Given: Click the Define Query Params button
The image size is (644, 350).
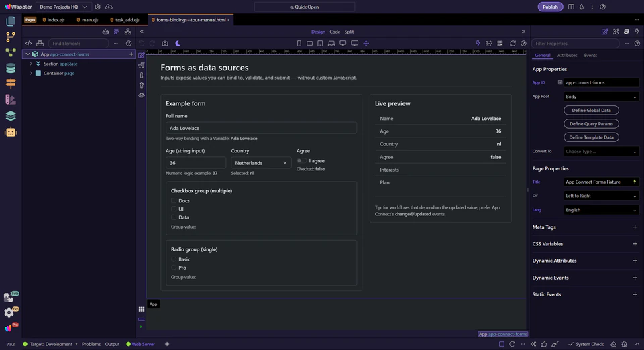Looking at the screenshot, I should tap(591, 123).
